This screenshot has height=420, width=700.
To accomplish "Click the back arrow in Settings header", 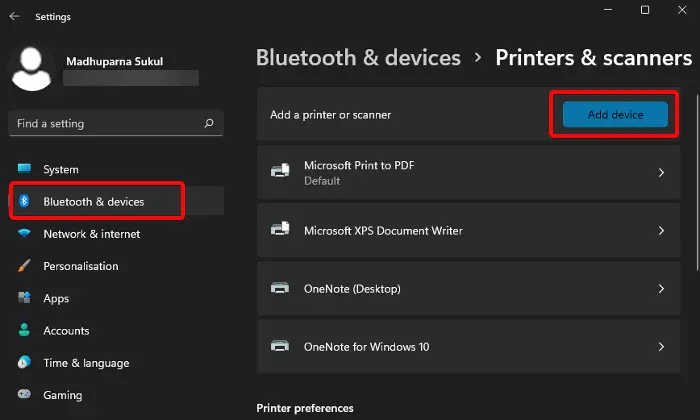I will (x=14, y=16).
